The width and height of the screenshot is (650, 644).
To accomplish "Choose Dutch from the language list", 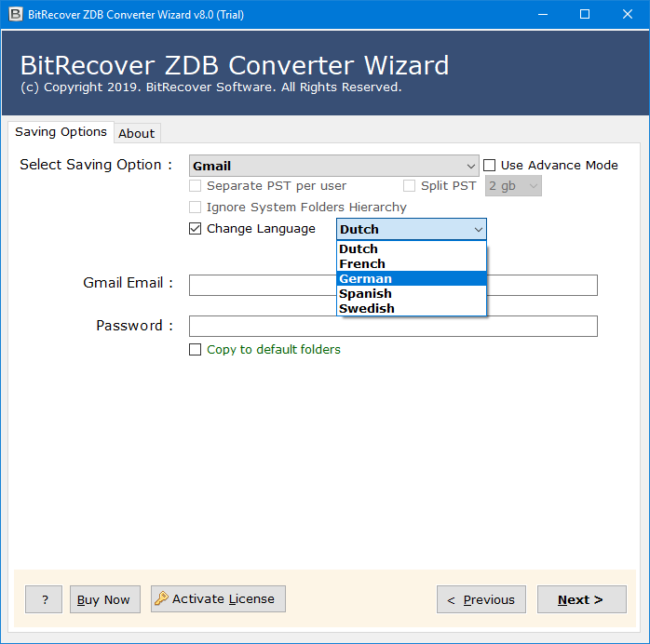I will point(412,248).
